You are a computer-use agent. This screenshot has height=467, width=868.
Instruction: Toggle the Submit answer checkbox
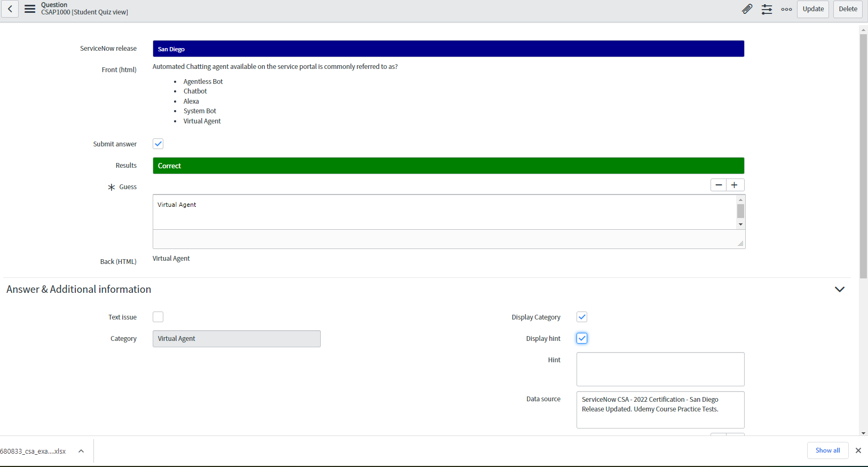click(158, 144)
